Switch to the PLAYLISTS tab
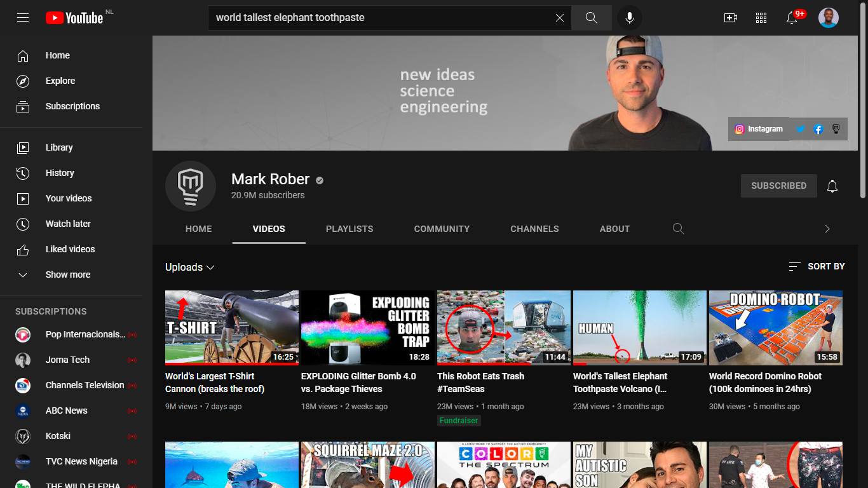The height and width of the screenshot is (488, 868). [349, 229]
